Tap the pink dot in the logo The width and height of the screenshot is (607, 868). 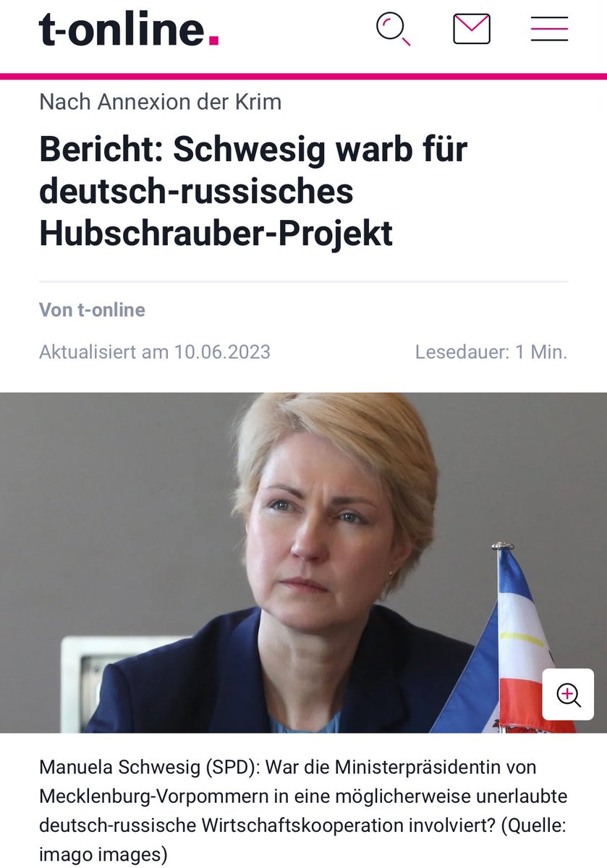213,41
